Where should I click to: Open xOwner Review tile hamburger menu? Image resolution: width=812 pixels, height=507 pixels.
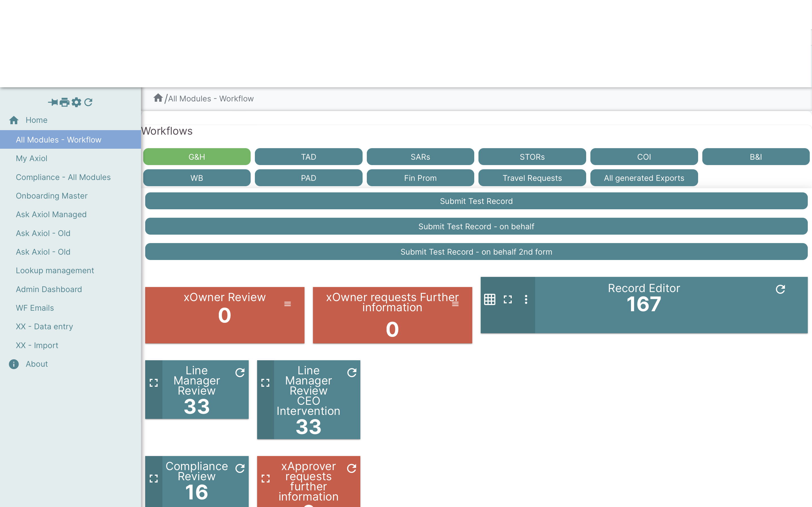click(x=288, y=304)
